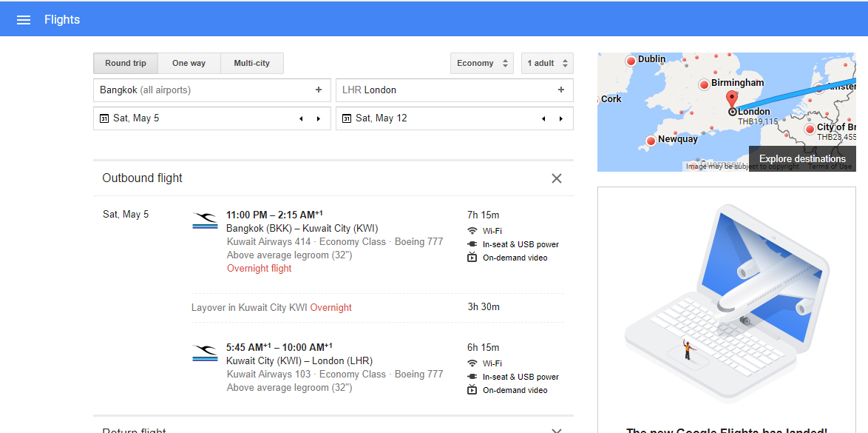The width and height of the screenshot is (868, 433).
Task: Open the hamburger main menu
Action: click(x=23, y=20)
